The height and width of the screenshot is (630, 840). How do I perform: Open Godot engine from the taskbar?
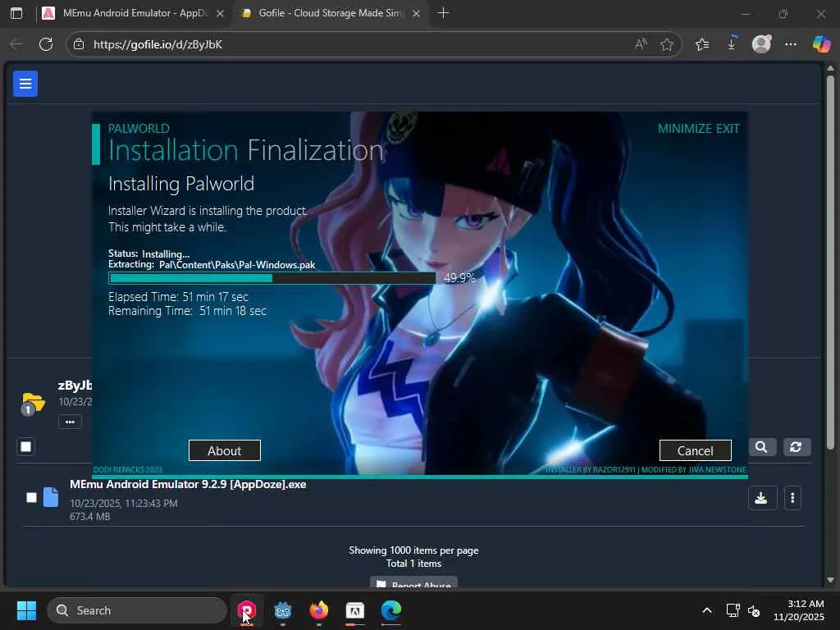(x=283, y=610)
